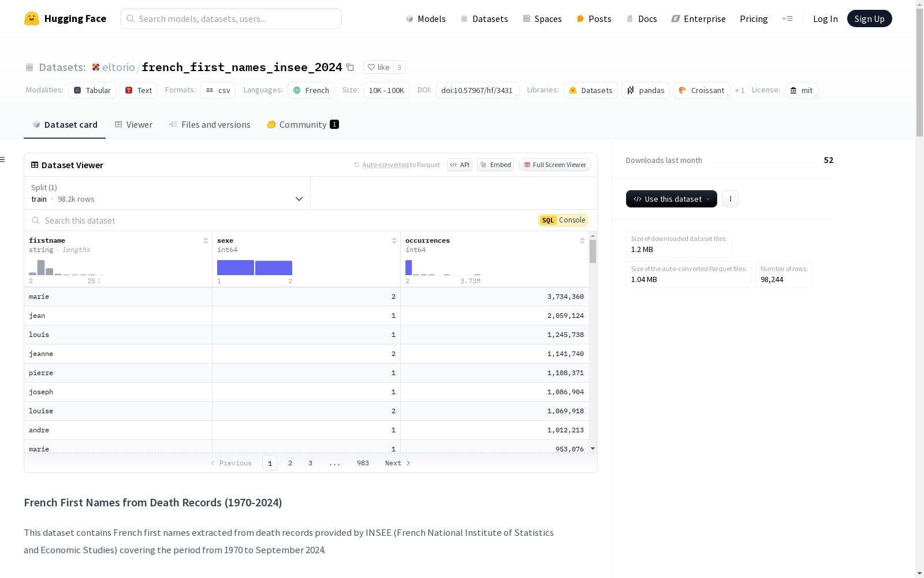Open the table of contents sidebar icon
924x578 pixels.
2,160
